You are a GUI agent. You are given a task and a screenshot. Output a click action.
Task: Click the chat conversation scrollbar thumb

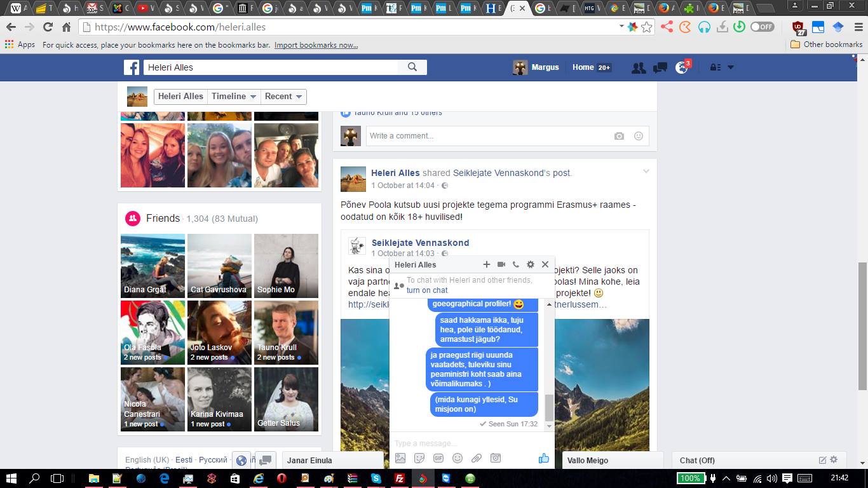point(549,407)
